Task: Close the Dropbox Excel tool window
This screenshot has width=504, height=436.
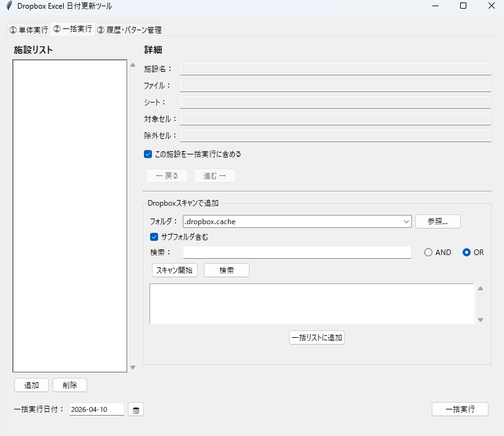Action: 492,6
